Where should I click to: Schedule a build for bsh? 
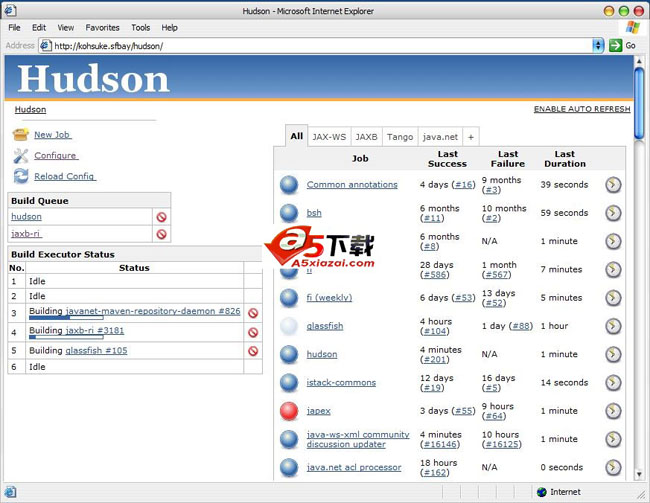pyautogui.click(x=613, y=213)
